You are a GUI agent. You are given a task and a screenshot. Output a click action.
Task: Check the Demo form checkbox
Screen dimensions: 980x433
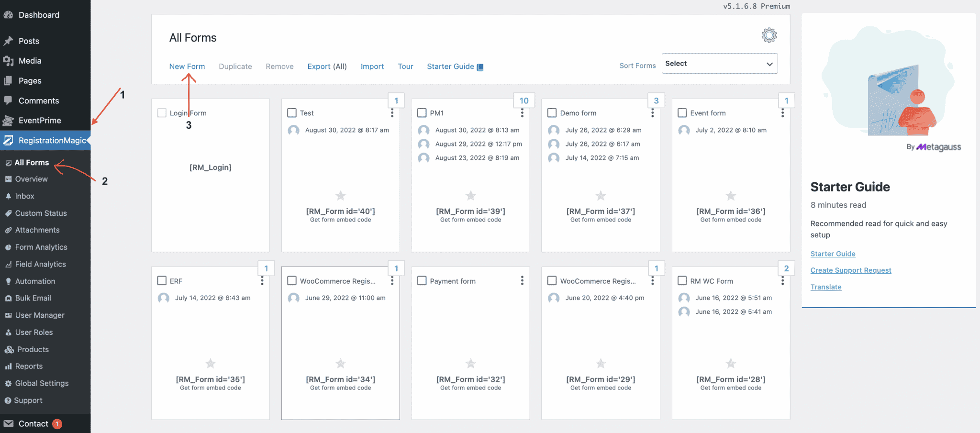tap(551, 112)
